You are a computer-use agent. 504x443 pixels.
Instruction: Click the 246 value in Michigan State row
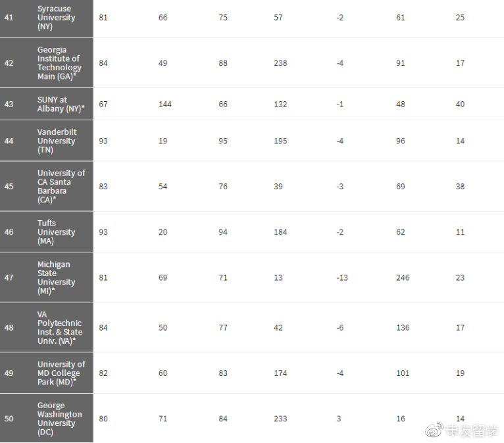point(403,277)
